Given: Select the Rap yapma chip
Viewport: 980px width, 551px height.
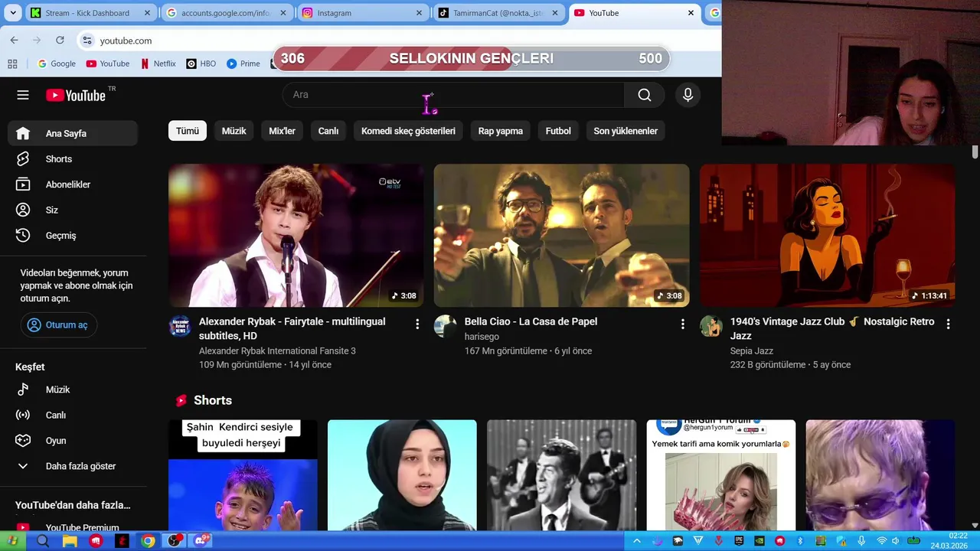Looking at the screenshot, I should pos(501,131).
